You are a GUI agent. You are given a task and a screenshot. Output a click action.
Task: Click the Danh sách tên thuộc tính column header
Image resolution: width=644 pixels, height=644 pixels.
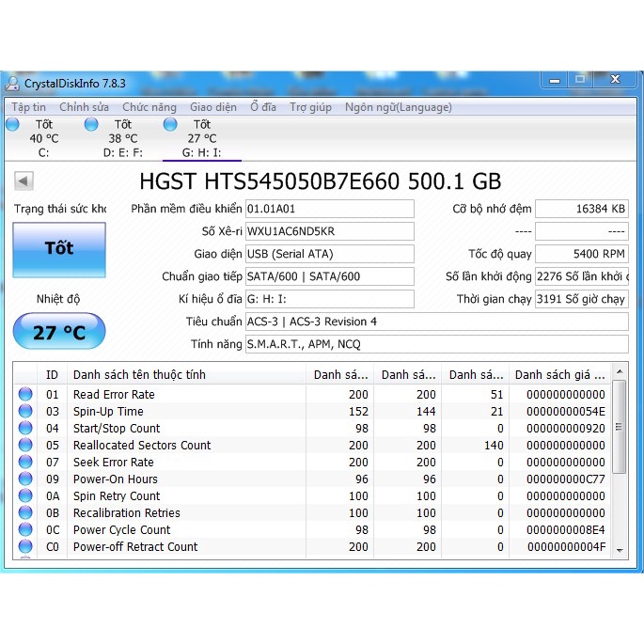pyautogui.click(x=187, y=374)
